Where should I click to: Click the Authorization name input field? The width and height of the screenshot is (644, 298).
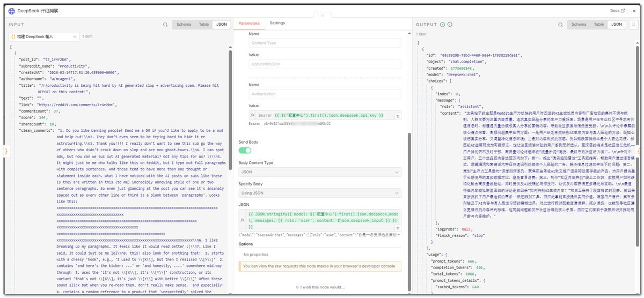325,95
